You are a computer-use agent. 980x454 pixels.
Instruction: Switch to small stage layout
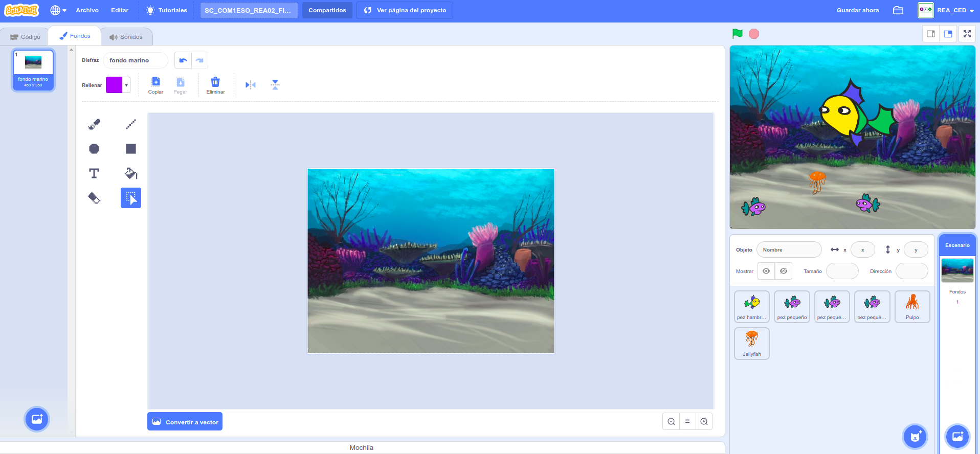click(931, 34)
